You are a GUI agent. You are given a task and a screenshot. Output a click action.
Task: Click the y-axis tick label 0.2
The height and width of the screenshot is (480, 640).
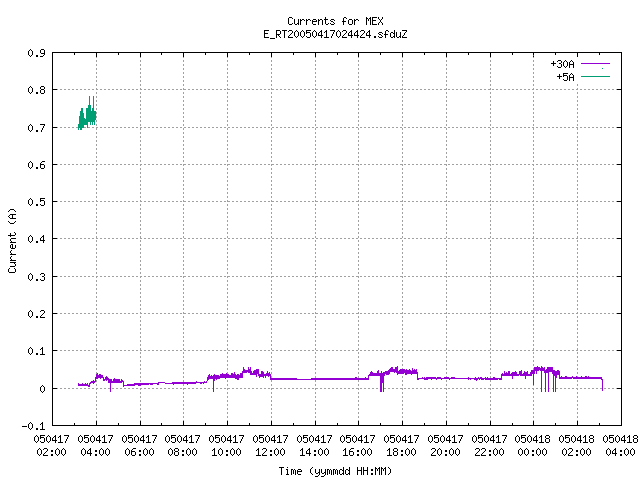pyautogui.click(x=37, y=314)
